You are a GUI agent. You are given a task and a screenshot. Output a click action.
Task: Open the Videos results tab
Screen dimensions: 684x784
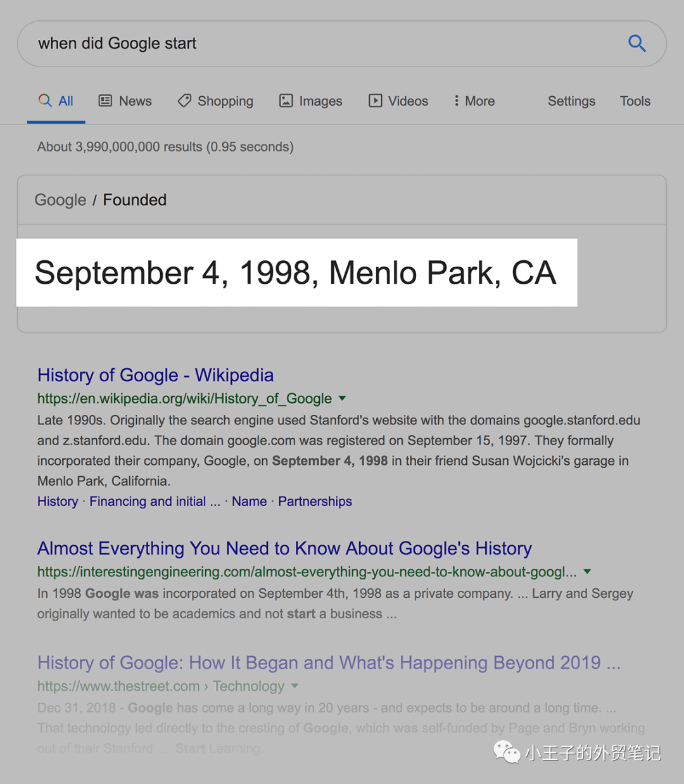398,101
